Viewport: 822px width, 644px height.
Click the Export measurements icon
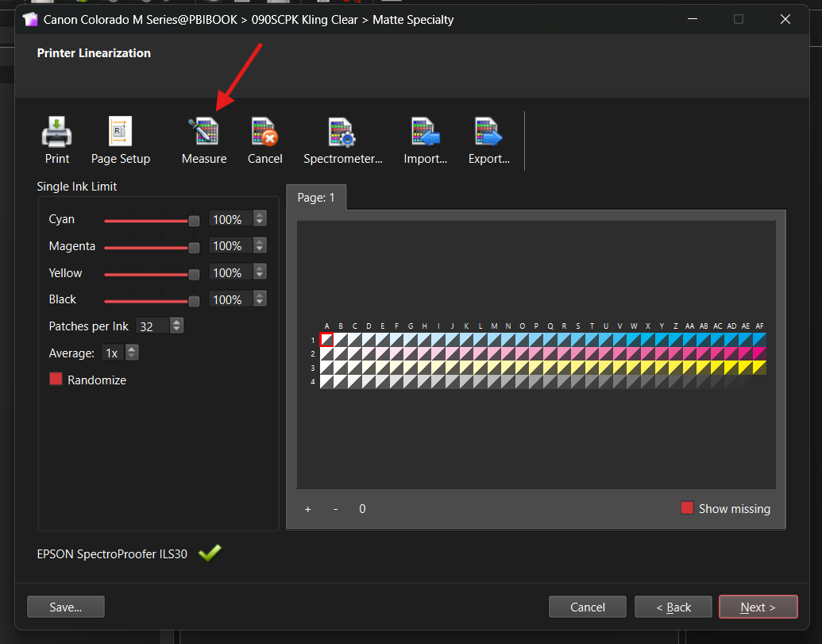(488, 133)
